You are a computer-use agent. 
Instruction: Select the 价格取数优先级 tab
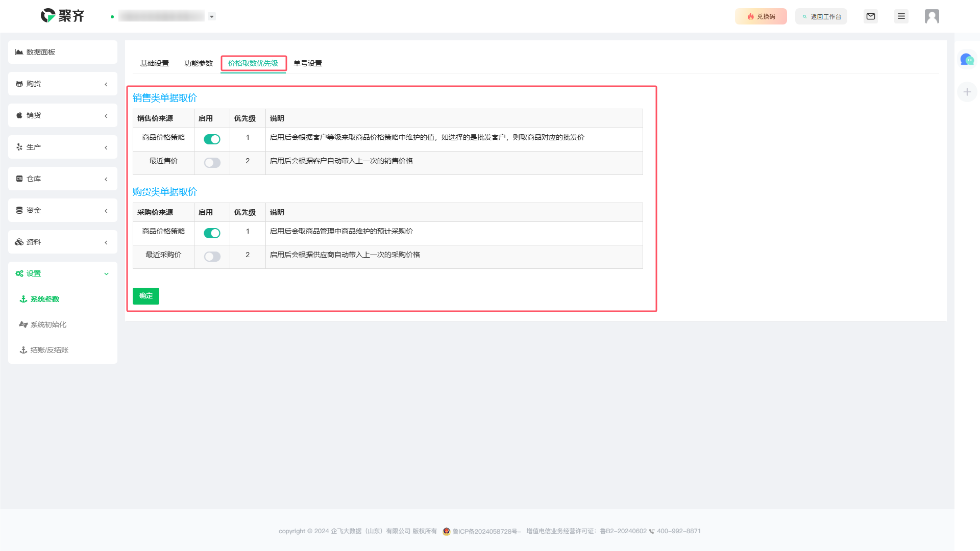pyautogui.click(x=253, y=63)
